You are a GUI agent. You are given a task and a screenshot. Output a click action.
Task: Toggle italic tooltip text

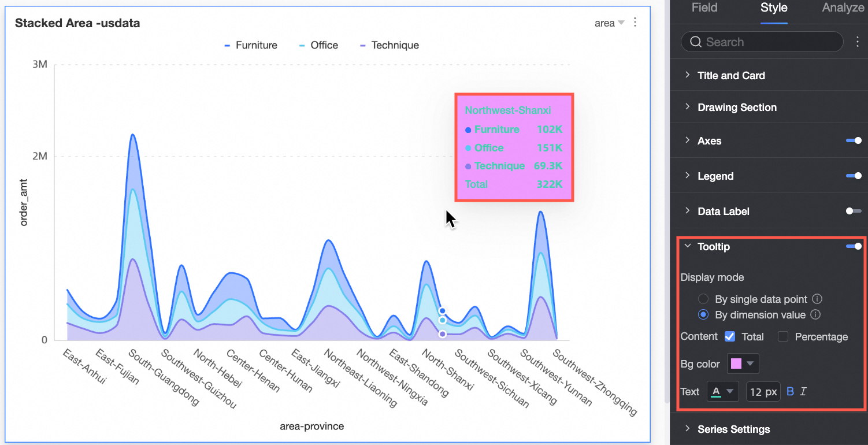[803, 392]
